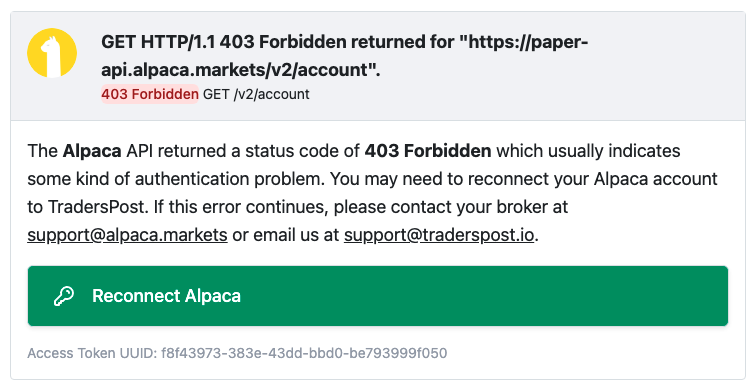Click the words "status code of" in the message
The image size is (756, 392).
coord(302,151)
